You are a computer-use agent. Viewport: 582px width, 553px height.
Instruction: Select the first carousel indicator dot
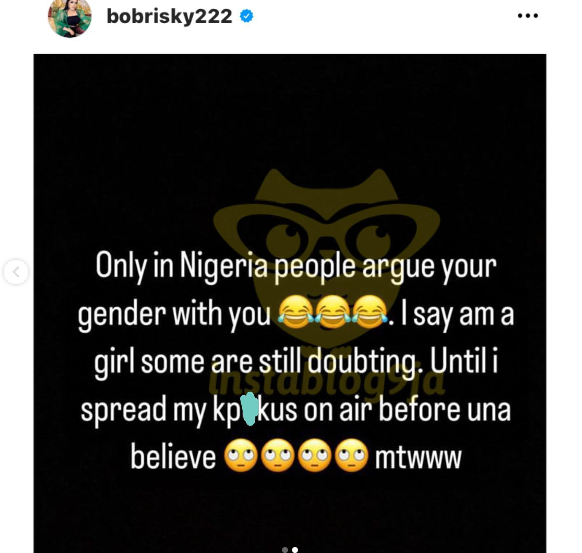point(285,550)
